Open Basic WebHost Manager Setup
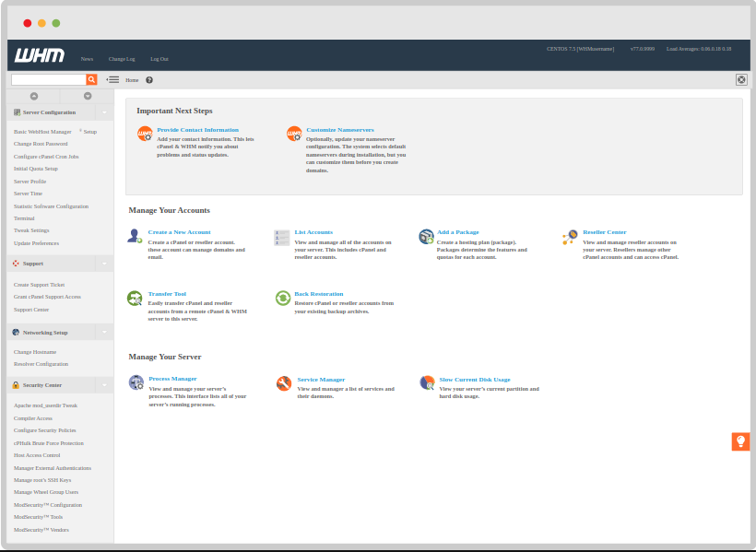Image resolution: width=756 pixels, height=552 pixels. point(55,132)
